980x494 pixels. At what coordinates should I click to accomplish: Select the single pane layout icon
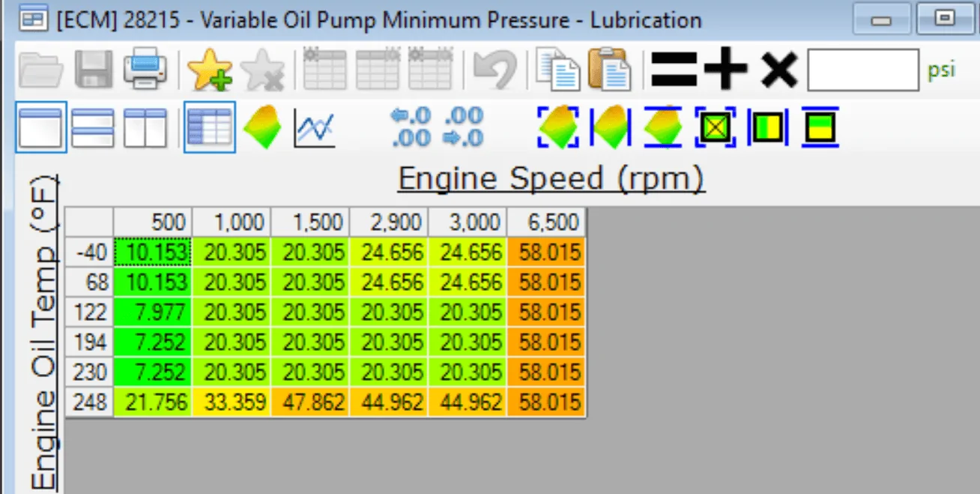click(41, 127)
